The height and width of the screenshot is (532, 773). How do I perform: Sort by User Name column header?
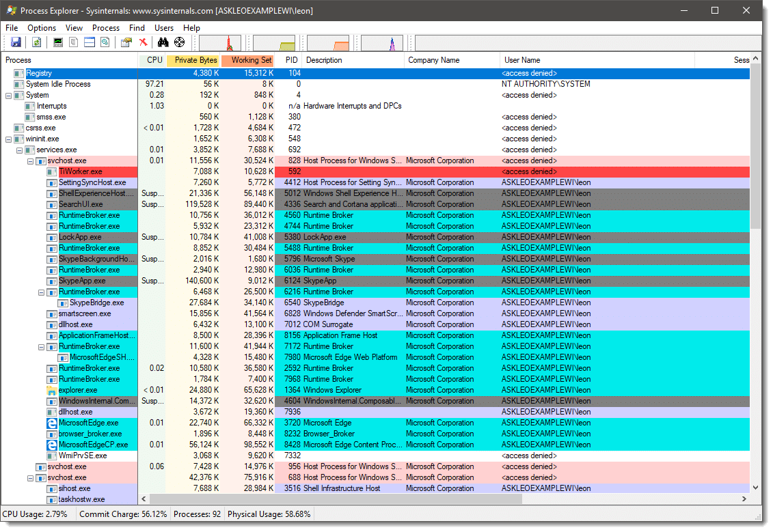pyautogui.click(x=597, y=60)
